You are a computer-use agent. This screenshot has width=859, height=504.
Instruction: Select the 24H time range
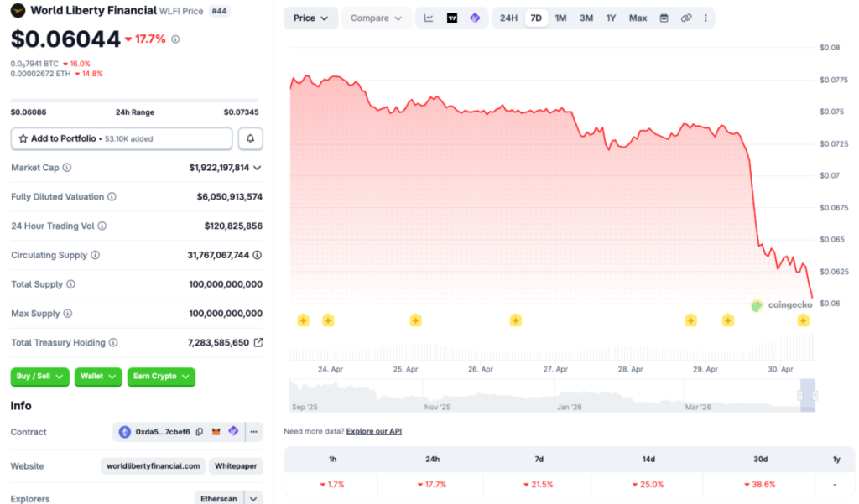pyautogui.click(x=508, y=18)
